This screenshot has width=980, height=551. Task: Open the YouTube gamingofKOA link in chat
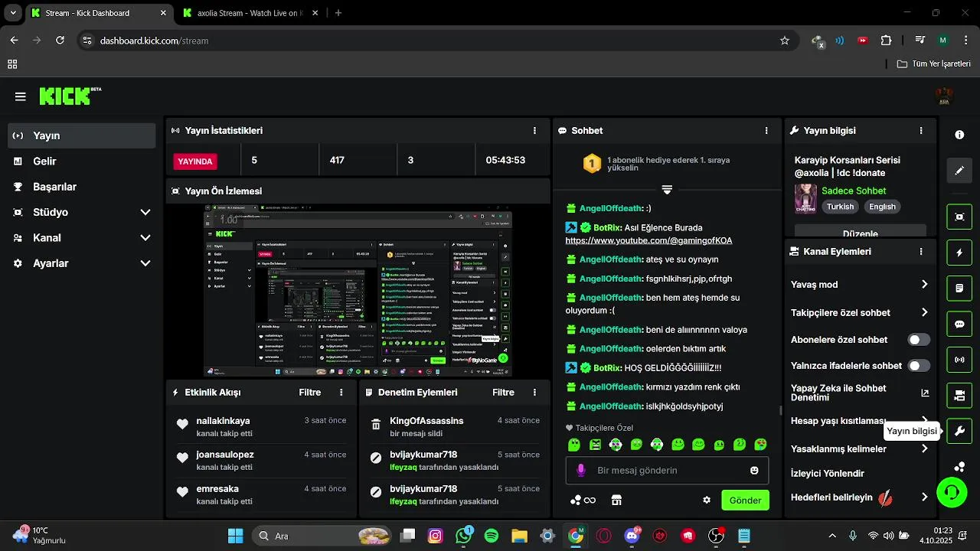coord(648,240)
